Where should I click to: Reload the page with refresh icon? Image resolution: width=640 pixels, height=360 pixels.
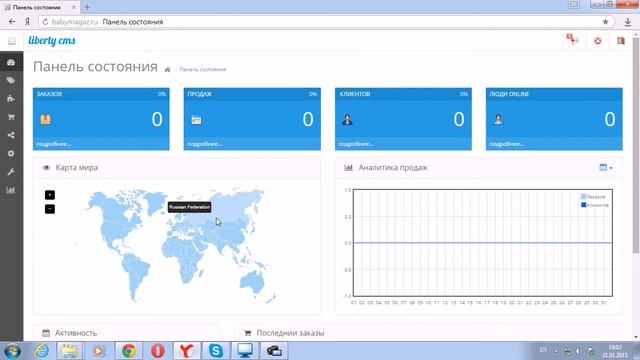[45, 22]
